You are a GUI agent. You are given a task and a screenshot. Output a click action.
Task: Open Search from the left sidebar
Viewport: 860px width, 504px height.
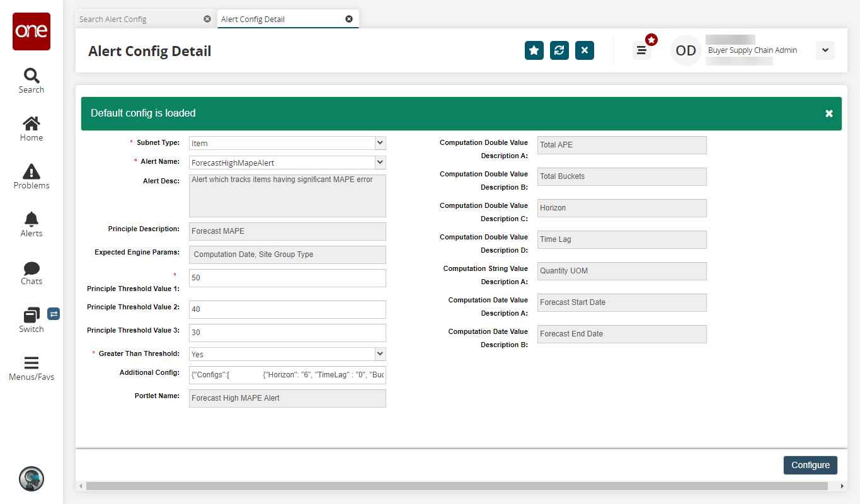pos(31,81)
